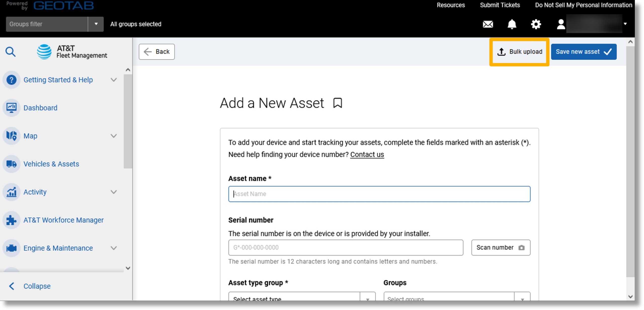Click the user profile account icon
The image size is (644, 310).
coord(560,24)
